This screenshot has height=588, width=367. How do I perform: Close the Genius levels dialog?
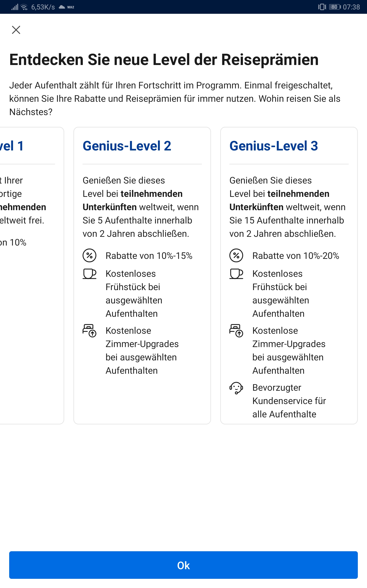pyautogui.click(x=16, y=30)
